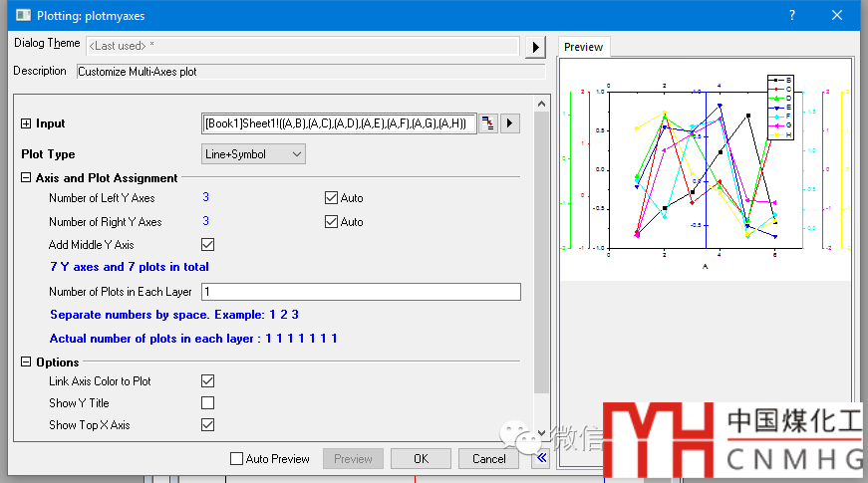
Task: Open the Input data flyout arrow
Action: [510, 123]
